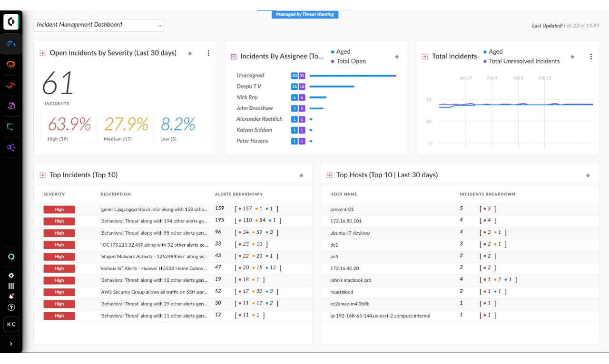This screenshot has width=609, height=364.
Task: Select the workflow branch icon in the sidebar
Action: click(10, 147)
